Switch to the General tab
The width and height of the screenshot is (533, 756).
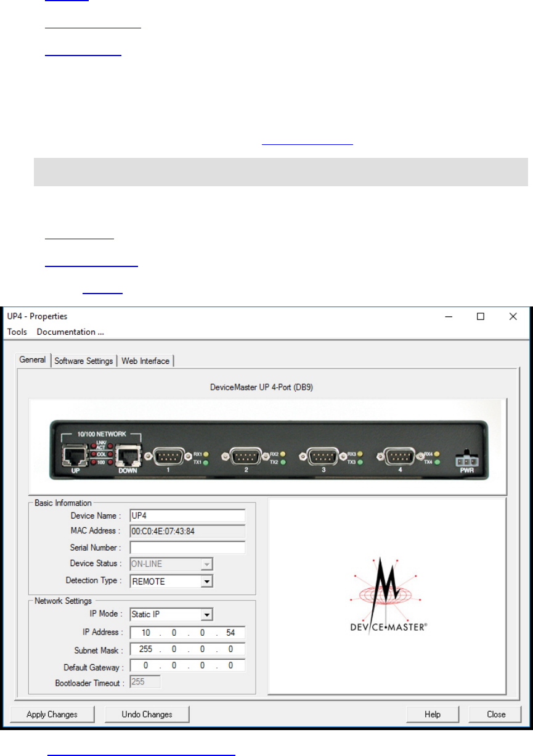(32, 360)
